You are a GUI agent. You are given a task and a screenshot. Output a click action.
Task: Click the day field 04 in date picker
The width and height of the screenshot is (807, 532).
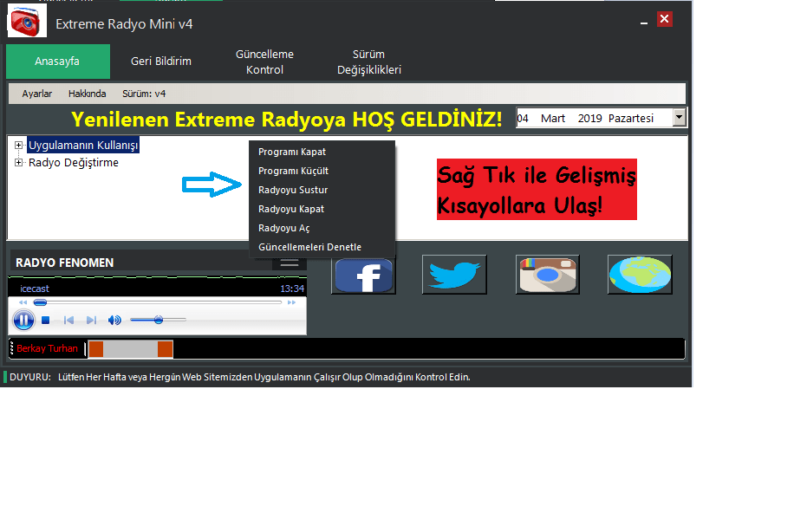(523, 119)
